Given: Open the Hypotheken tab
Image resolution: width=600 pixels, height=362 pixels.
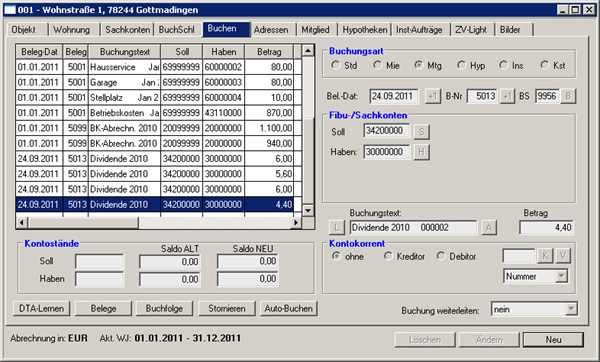Looking at the screenshot, I should coord(365,30).
